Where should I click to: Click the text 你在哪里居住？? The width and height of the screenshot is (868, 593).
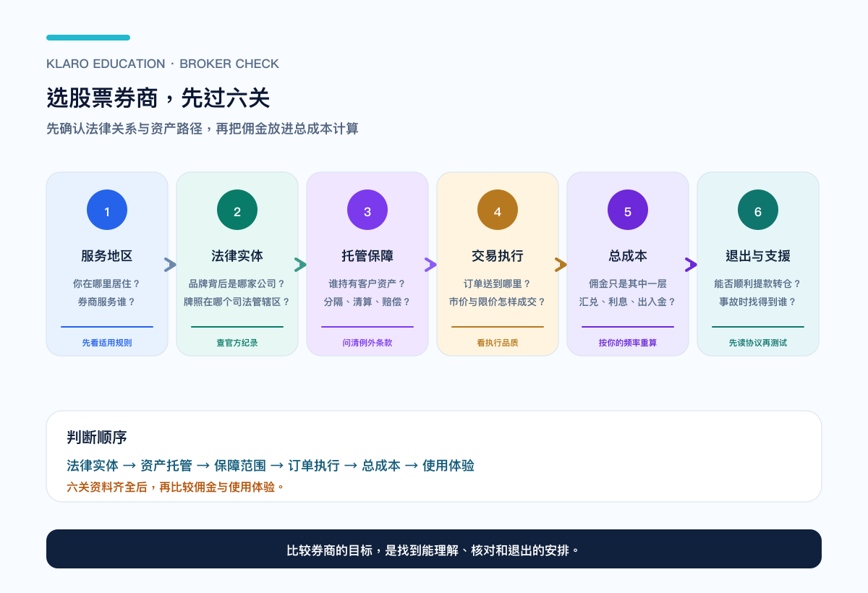click(107, 284)
